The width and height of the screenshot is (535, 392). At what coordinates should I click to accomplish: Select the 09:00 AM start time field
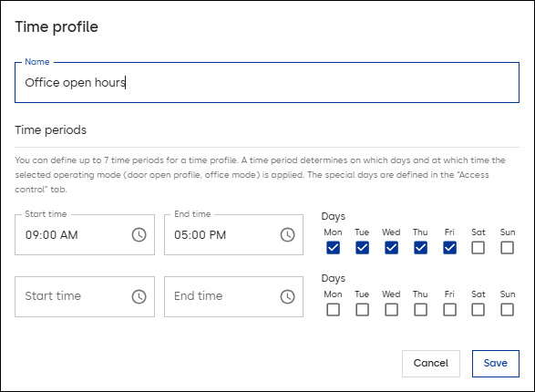tap(85, 234)
